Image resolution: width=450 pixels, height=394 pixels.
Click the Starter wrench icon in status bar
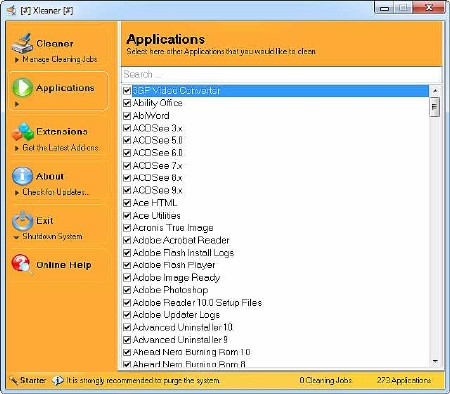point(13,380)
